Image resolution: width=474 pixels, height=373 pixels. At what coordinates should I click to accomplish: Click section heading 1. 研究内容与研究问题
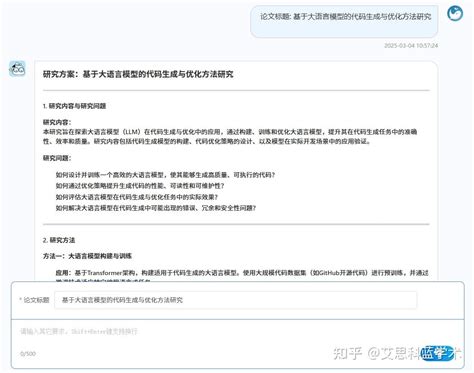pos(74,106)
